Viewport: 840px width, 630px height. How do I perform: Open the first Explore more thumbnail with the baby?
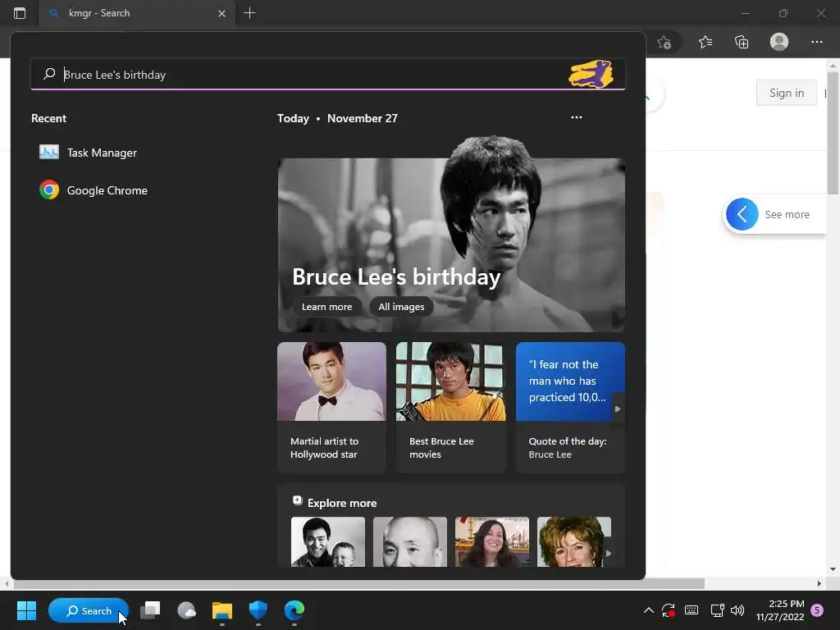point(328,541)
